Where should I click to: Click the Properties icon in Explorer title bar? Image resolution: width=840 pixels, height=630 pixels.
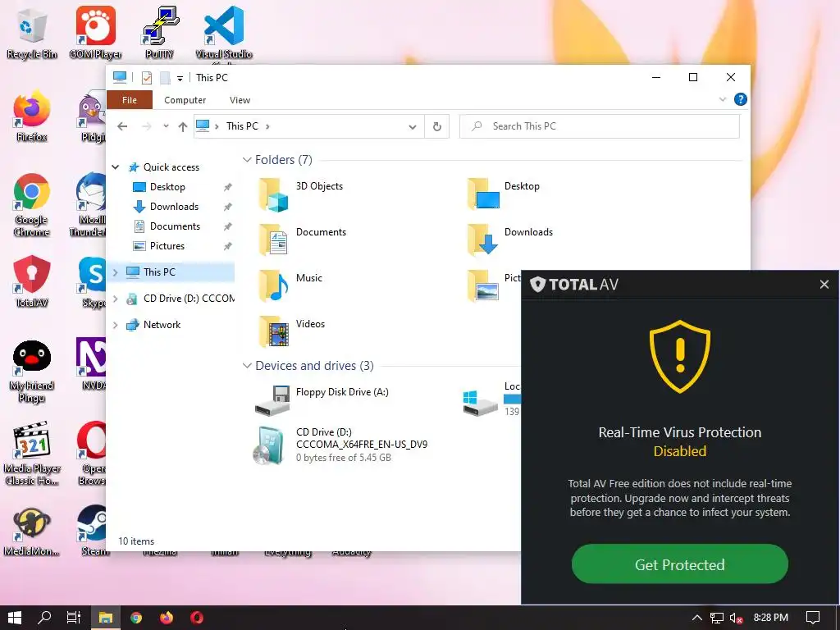pos(146,78)
